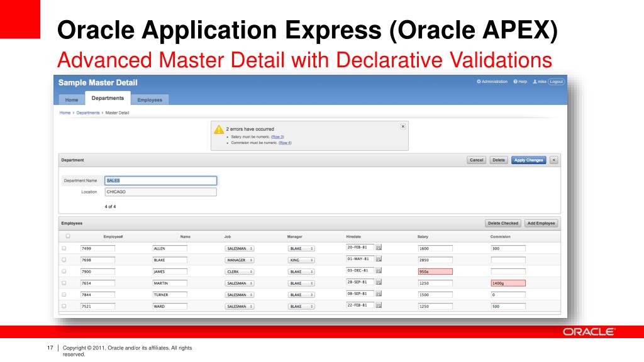The height and width of the screenshot is (362, 644).
Task: Click the '4 of 4' record counter
Action: 110,207
